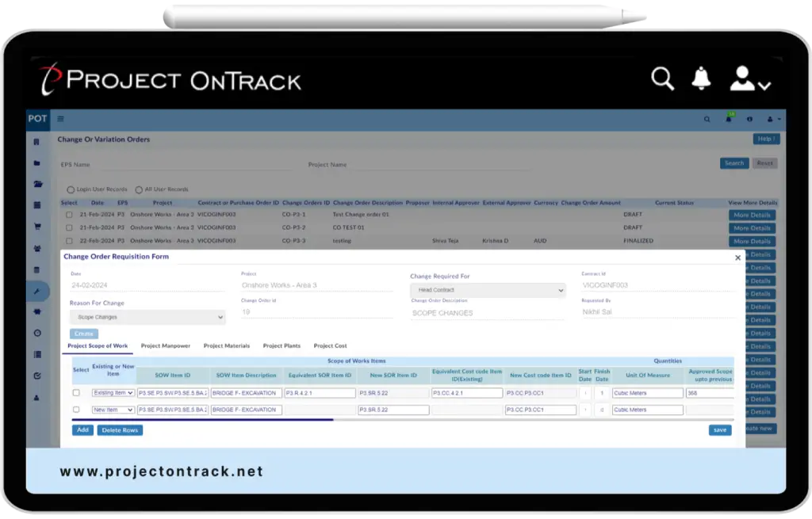Image resolution: width=812 pixels, height=519 pixels.
Task: Open the list icon in the sidebar
Action: click(x=37, y=355)
